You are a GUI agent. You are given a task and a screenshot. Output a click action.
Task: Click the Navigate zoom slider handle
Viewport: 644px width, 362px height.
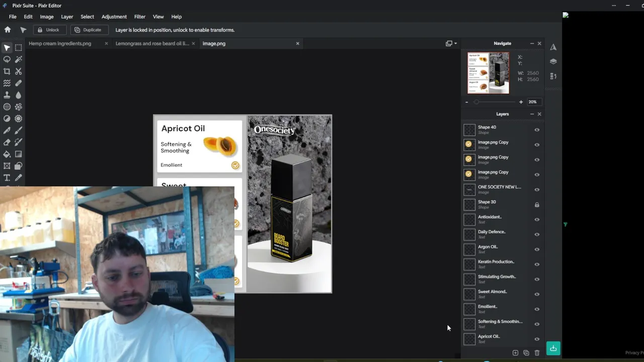[x=476, y=102]
